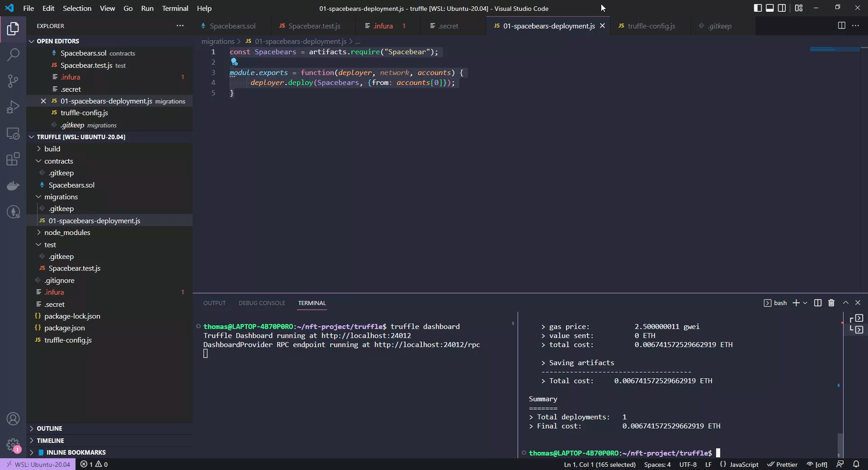The image size is (868, 470).
Task: Open Run and Debug view icon
Action: tap(13, 107)
